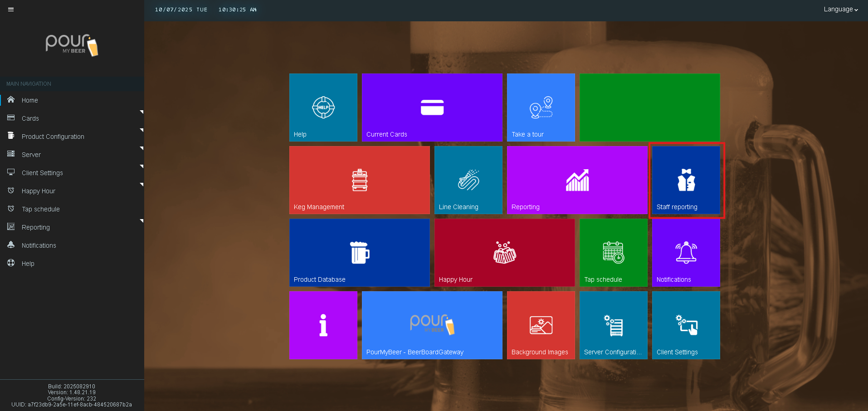Viewport: 868px width, 411px height.
Task: Open the Line Cleaning tile
Action: tap(468, 180)
